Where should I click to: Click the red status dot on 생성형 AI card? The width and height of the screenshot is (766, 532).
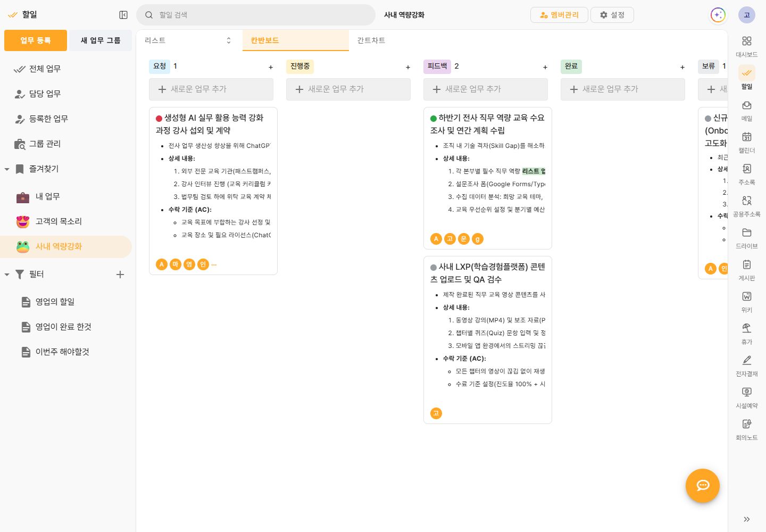159,118
